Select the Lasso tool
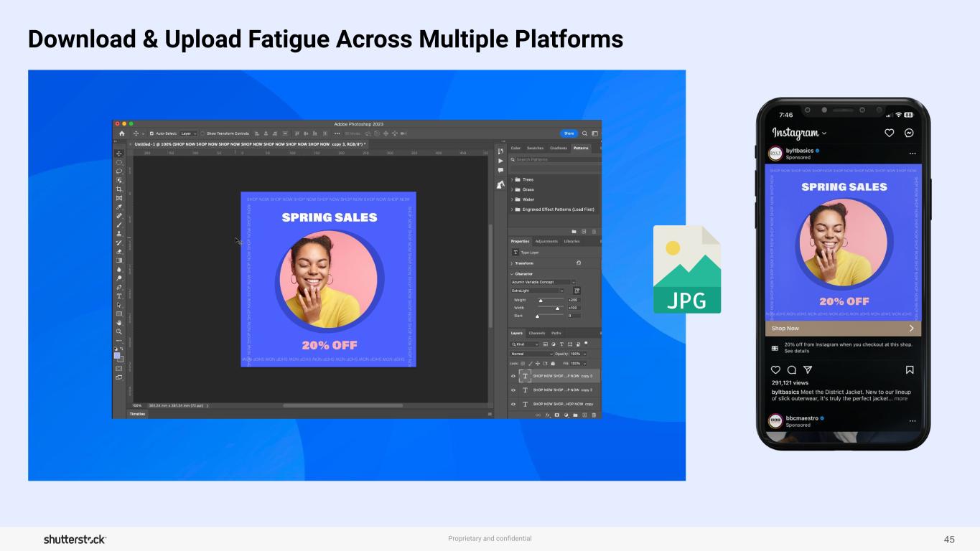Viewport: 980px width, 551px height. pyautogui.click(x=119, y=171)
